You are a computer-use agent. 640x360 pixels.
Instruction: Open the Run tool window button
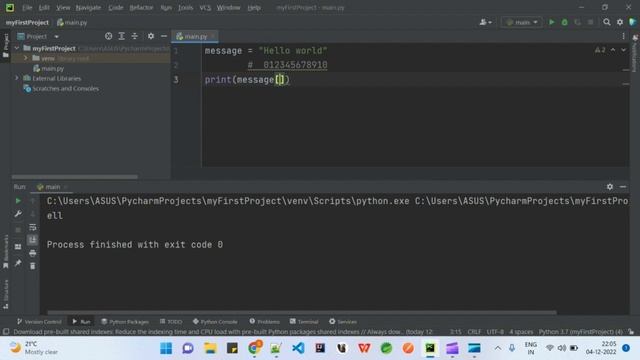pos(81,322)
